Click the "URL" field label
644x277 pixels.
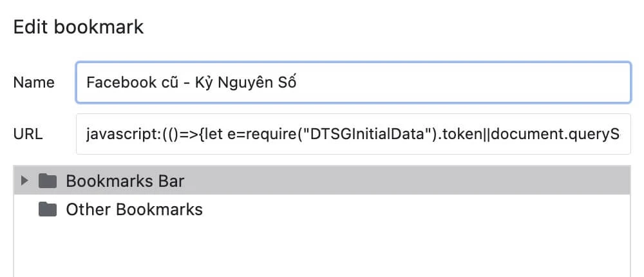tap(28, 135)
